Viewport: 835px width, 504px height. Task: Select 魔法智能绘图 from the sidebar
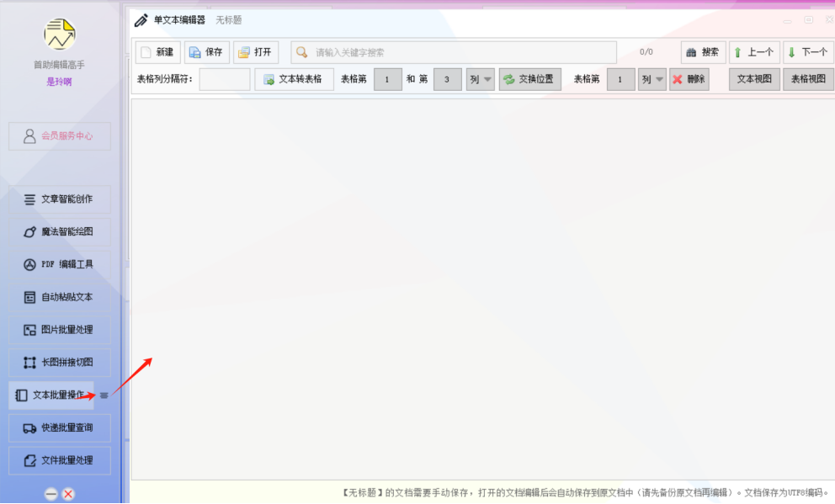[59, 232]
